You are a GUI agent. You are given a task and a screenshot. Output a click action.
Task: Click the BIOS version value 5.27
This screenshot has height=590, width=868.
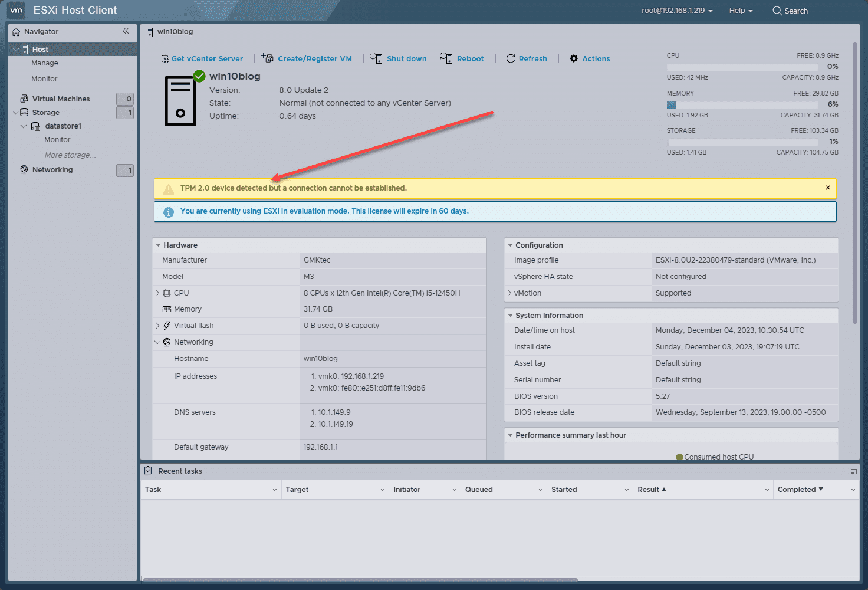(x=663, y=396)
